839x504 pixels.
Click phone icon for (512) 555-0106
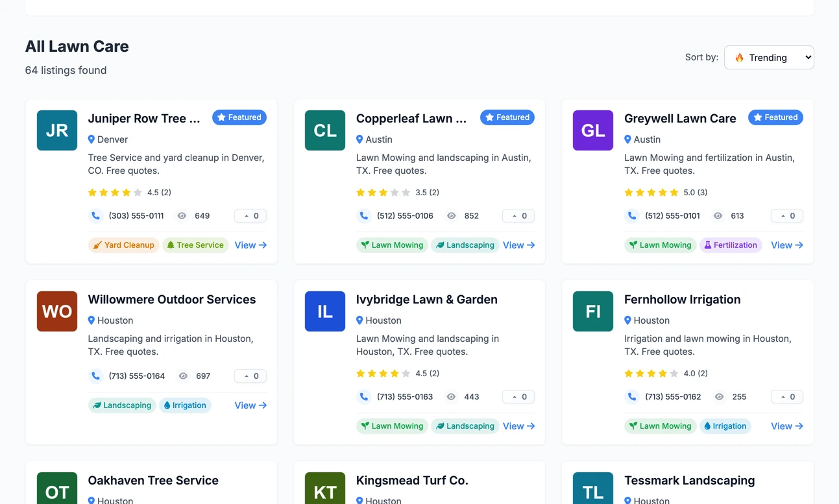364,216
